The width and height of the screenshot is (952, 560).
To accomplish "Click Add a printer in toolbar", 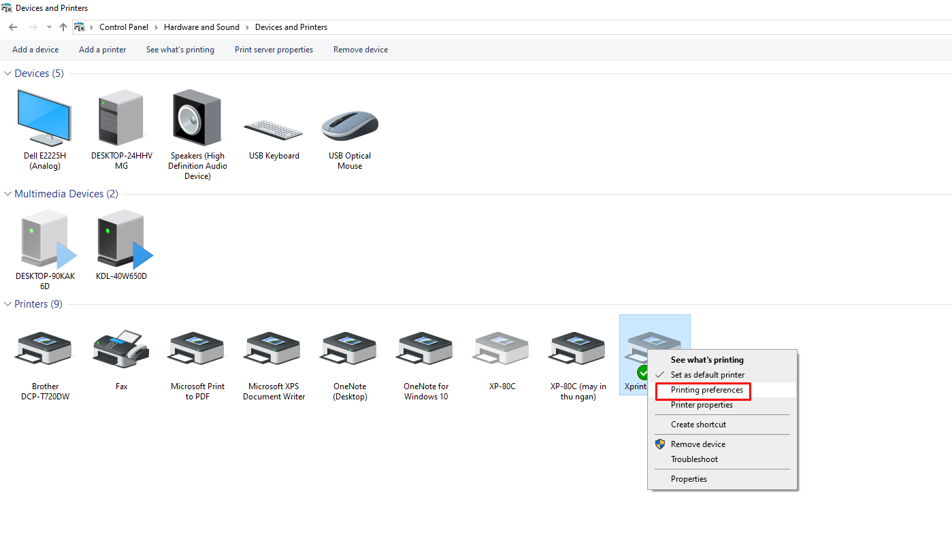I will [102, 50].
